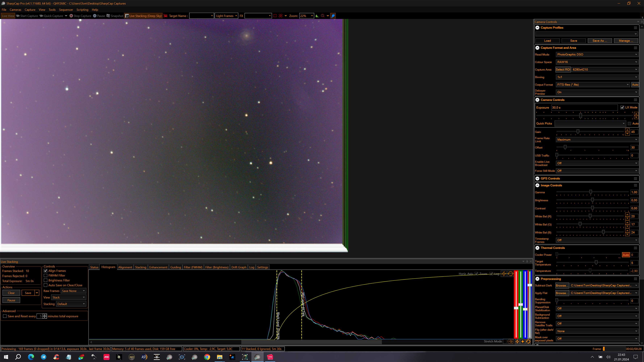
Task: Collapse the Thermal Controls section
Action: [537, 248]
